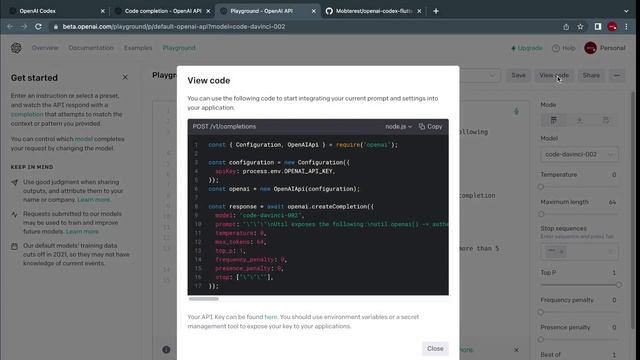
Task: Remove the existing stop sequence tag
Action: (562, 252)
